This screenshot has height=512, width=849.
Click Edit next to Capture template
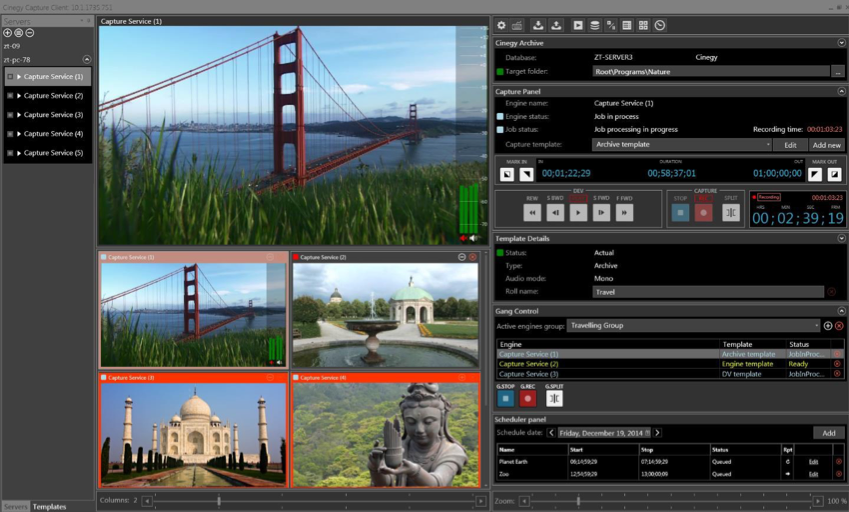790,145
